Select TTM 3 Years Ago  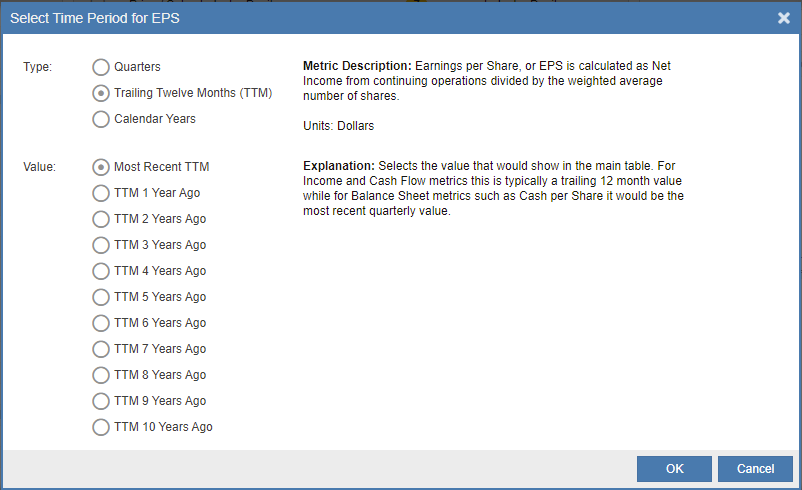[x=101, y=245]
